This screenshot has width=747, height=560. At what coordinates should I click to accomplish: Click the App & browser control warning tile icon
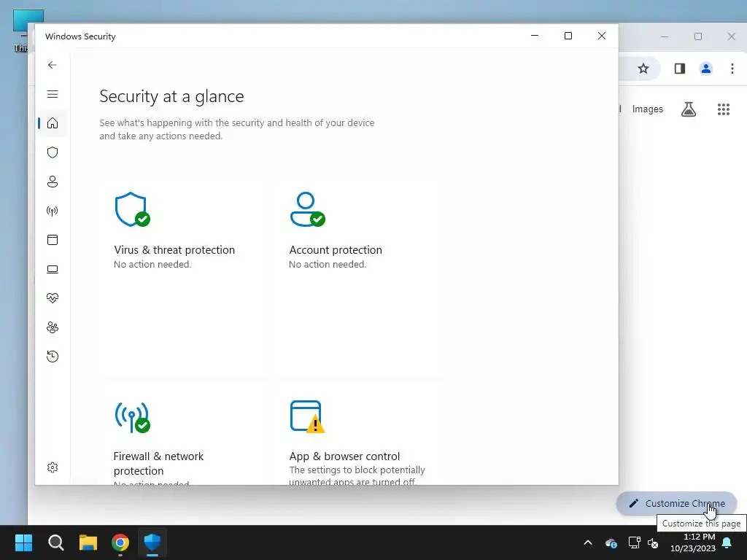coord(307,416)
